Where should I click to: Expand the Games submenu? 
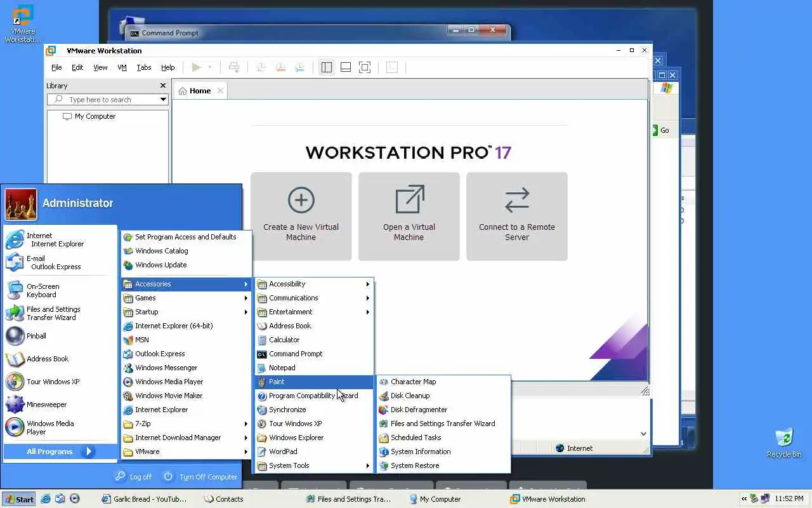click(186, 298)
